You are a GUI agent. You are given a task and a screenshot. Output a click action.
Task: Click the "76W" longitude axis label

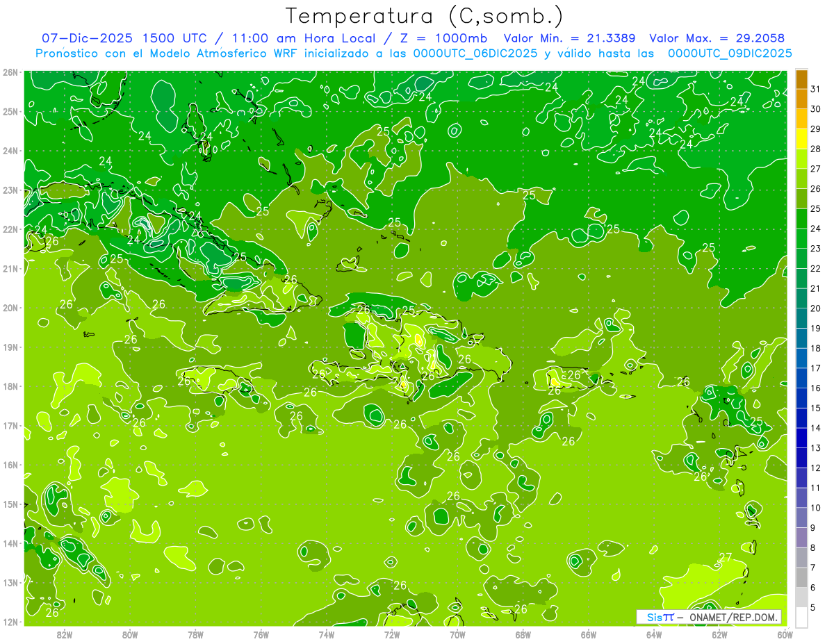pyautogui.click(x=261, y=634)
